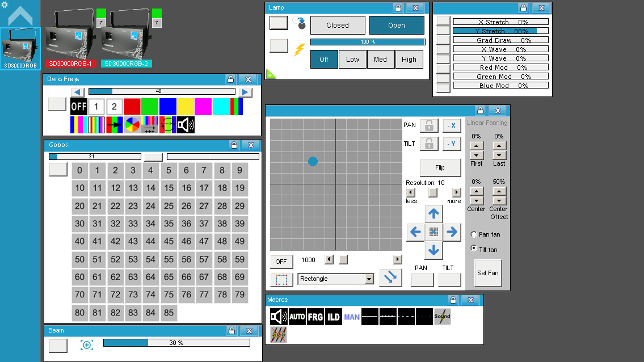Click the diagonal arrows swap button
The width and height of the screenshot is (644, 362).
[x=390, y=277]
